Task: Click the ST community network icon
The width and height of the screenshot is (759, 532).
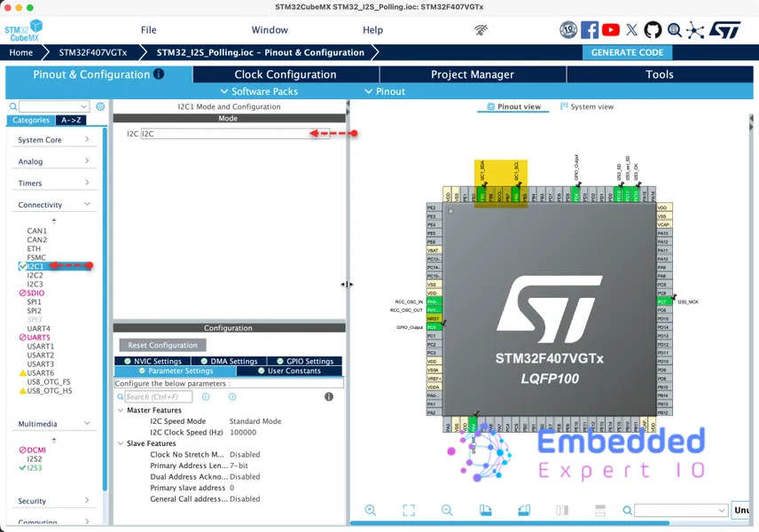Action: [x=695, y=30]
